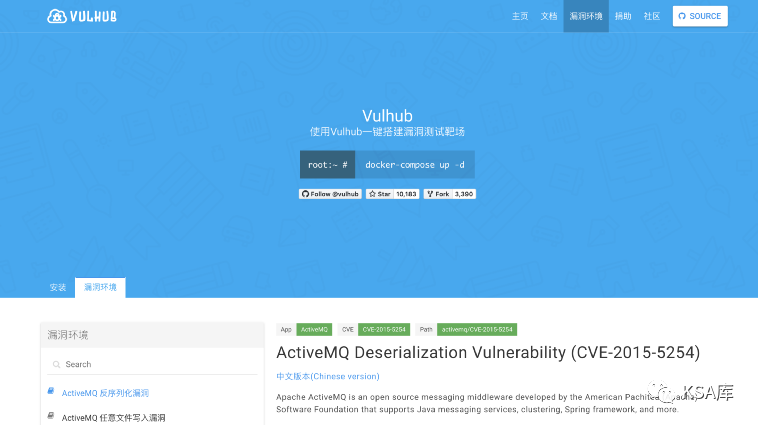Click the GitHub Fork button
The width and height of the screenshot is (758, 425).
point(438,194)
